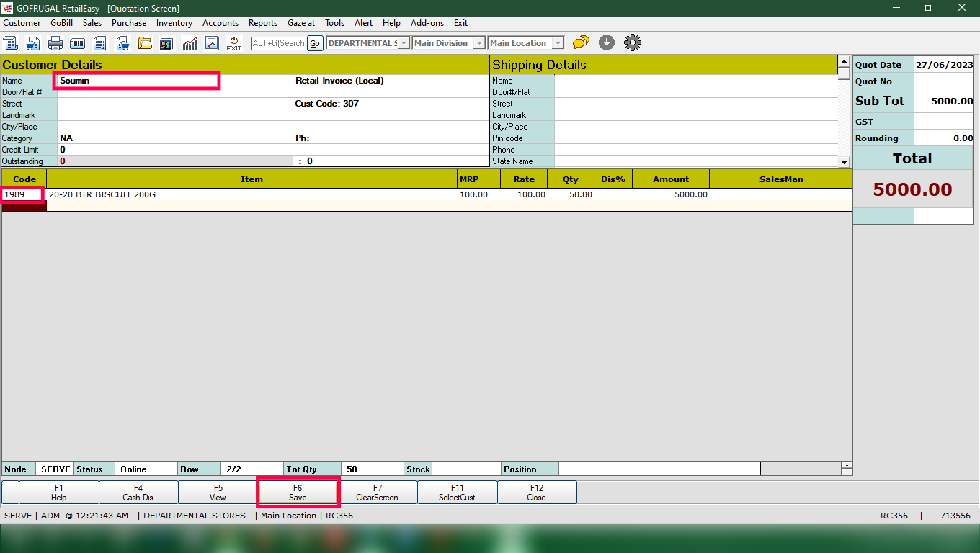Open the DEPARTMENTAL store dropdown
The image size is (980, 553).
coord(404,43)
